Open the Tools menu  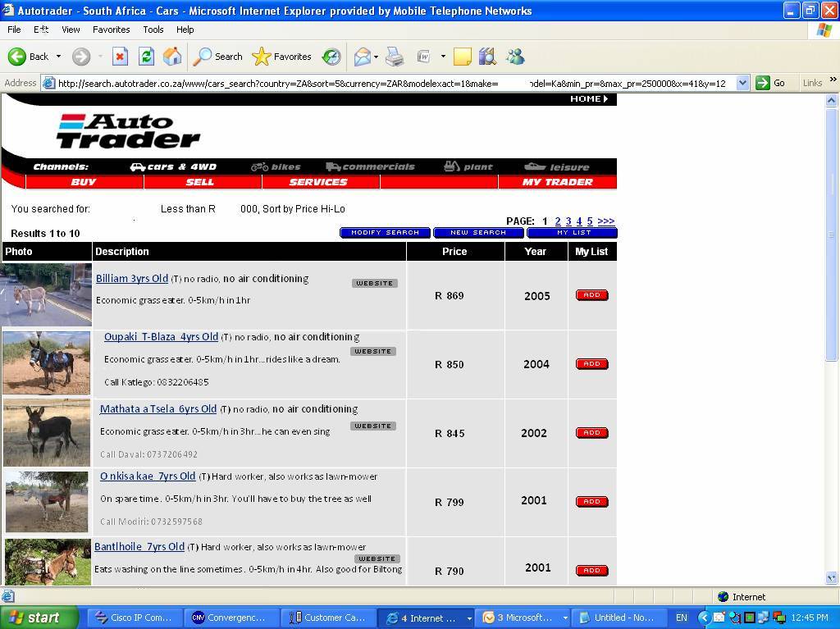coord(153,30)
